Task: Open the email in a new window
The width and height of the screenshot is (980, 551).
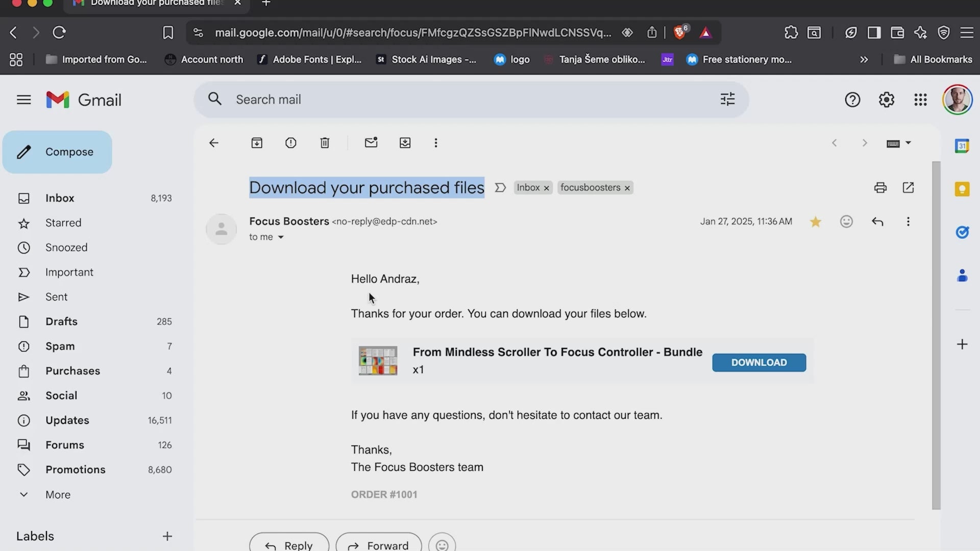Action: (908, 188)
